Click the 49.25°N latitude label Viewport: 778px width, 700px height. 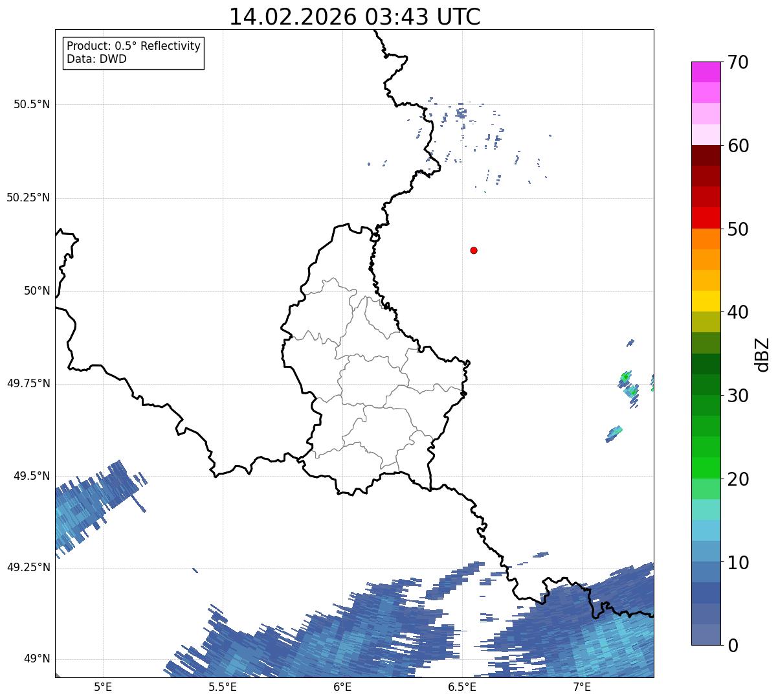pyautogui.click(x=28, y=567)
